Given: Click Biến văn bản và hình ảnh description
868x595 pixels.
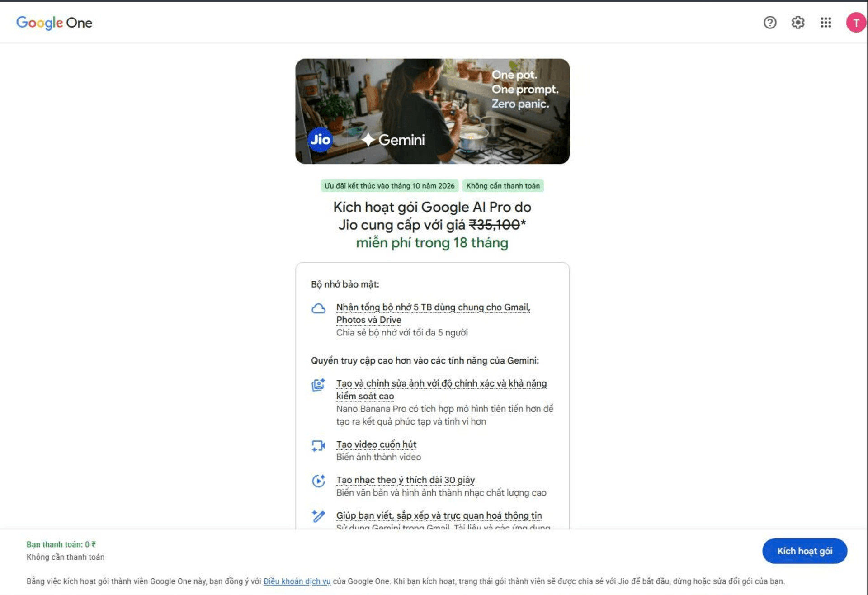Looking at the screenshot, I should point(441,493).
